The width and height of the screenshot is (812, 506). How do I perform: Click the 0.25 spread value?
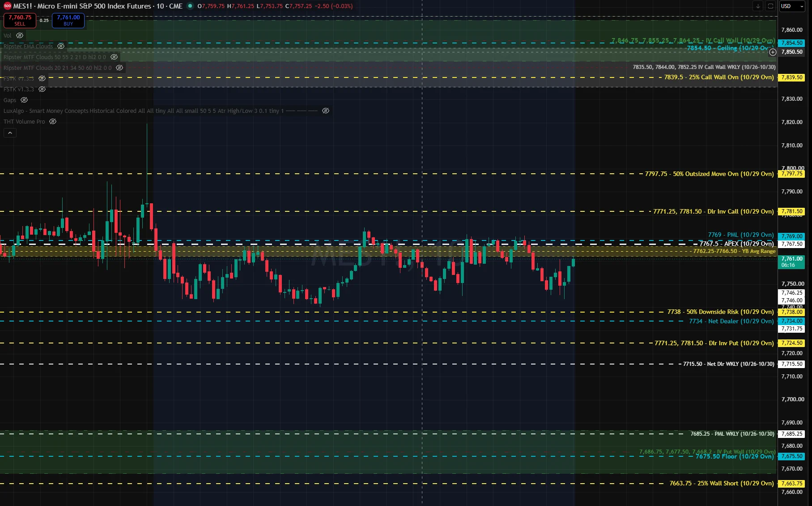(44, 20)
